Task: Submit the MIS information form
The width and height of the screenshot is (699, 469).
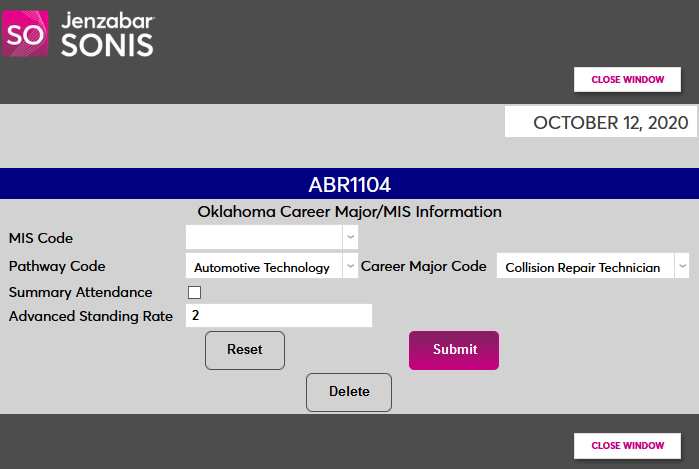Action: pos(454,350)
